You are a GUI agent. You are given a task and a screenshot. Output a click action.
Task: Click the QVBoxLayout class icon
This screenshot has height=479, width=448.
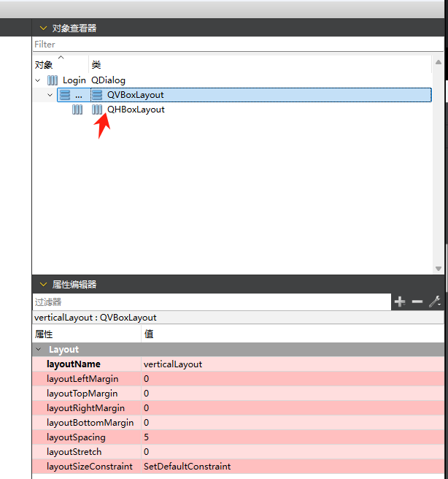pyautogui.click(x=97, y=95)
